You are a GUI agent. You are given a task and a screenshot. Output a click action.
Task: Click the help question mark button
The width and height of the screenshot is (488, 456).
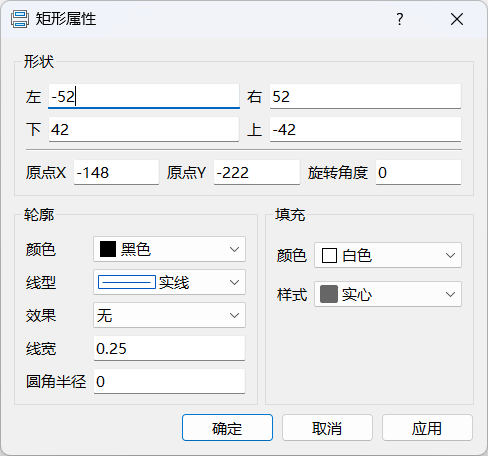tap(400, 19)
